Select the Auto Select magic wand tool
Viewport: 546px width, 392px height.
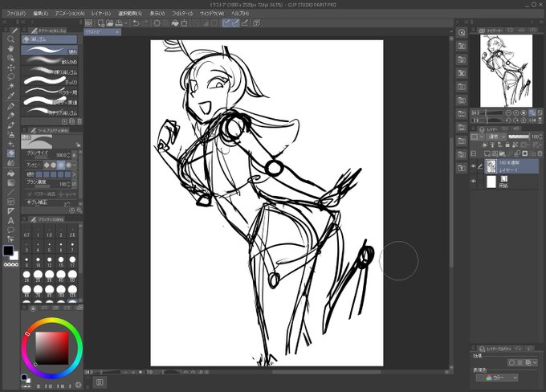10,86
